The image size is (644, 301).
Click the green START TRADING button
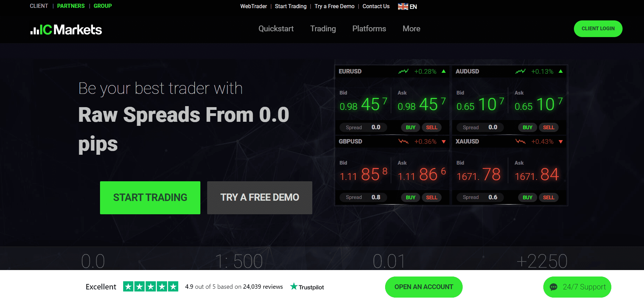pyautogui.click(x=150, y=198)
